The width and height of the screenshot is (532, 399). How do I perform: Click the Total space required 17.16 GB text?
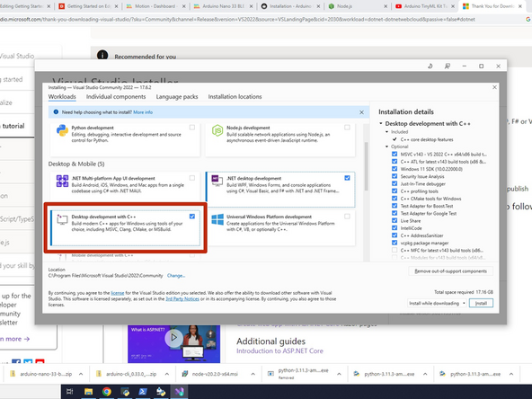[464, 292]
